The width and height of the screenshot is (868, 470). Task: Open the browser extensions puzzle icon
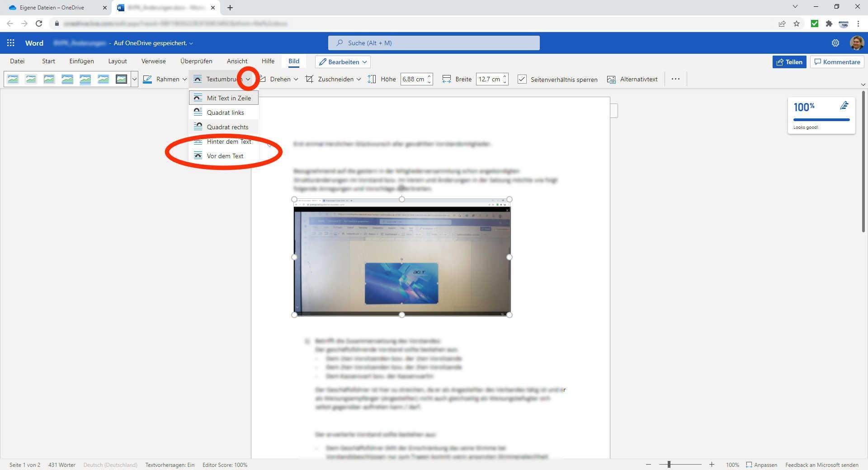pyautogui.click(x=829, y=23)
